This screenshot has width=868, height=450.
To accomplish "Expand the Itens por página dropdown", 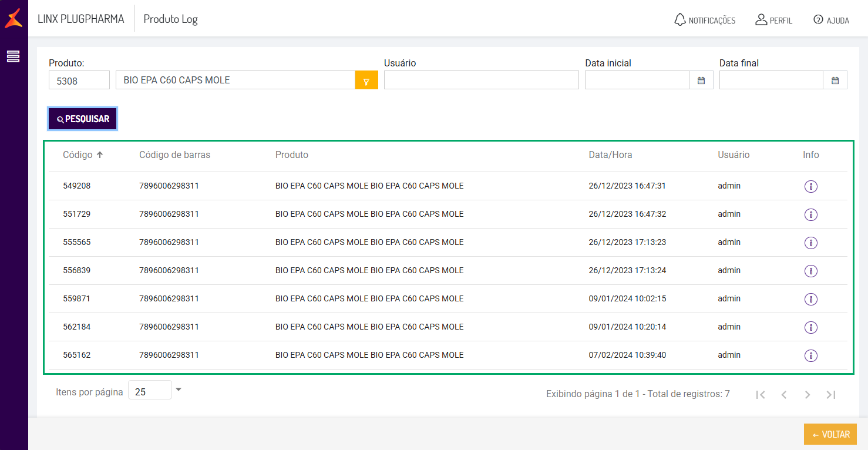I will click(x=179, y=389).
